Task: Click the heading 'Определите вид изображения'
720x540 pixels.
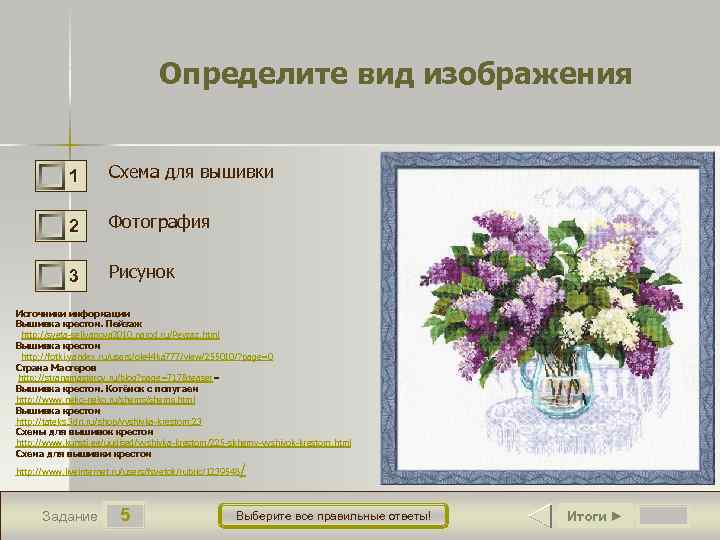Action: point(395,73)
